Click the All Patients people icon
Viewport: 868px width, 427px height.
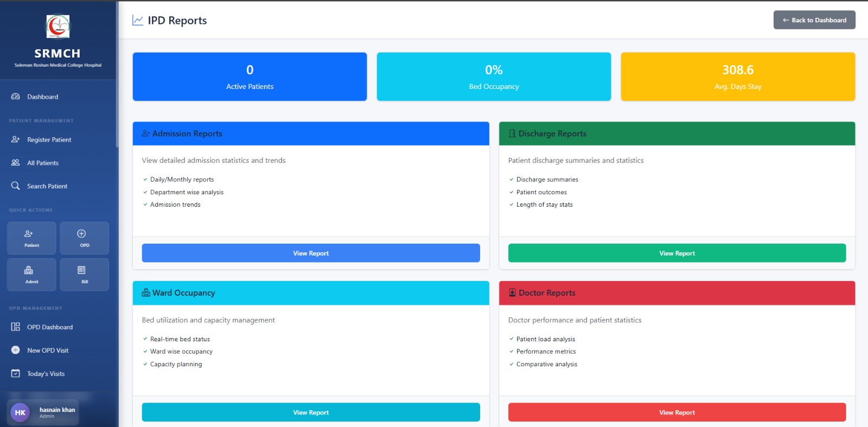[16, 163]
